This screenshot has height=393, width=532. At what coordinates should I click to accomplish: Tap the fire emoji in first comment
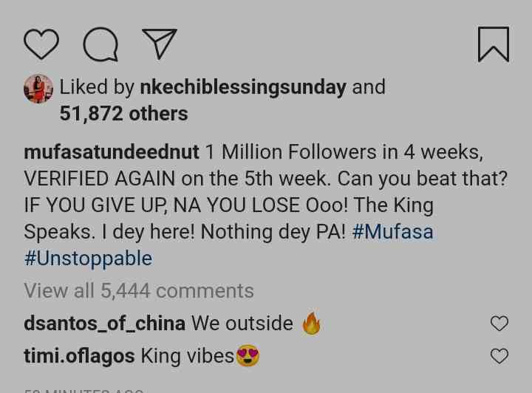click(311, 324)
